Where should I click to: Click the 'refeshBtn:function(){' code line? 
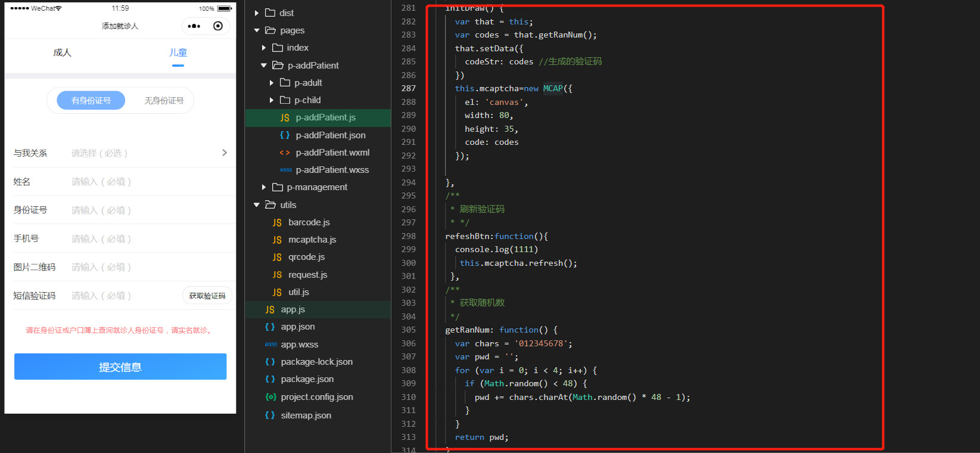[x=496, y=236]
